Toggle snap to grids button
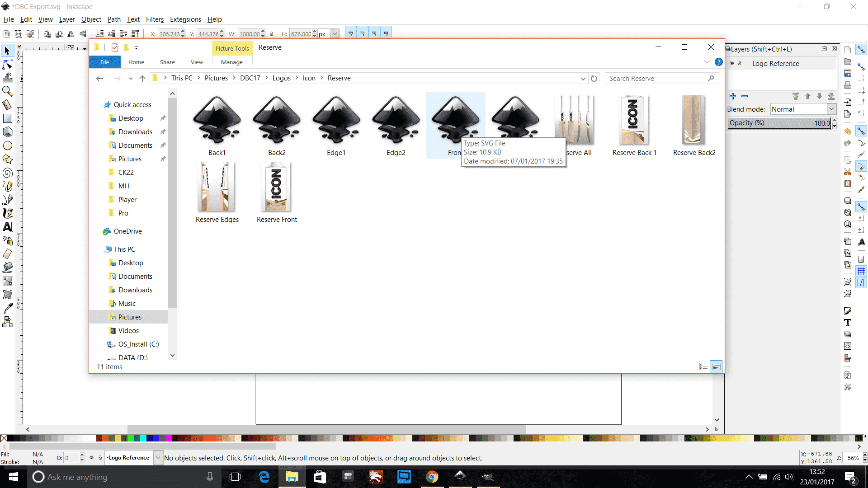Image resolution: width=868 pixels, height=488 pixels. tap(861, 271)
